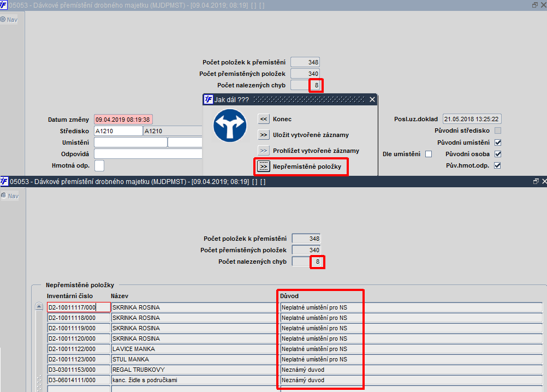Screen dimensions: 547x392
Task: Select inventory number D3-06014111/000
Action: coord(79,380)
